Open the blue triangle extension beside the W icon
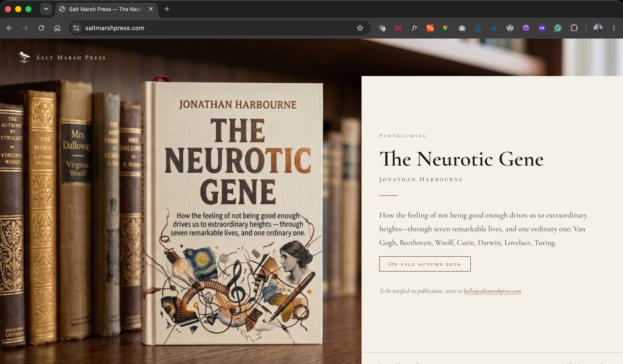 494,28
